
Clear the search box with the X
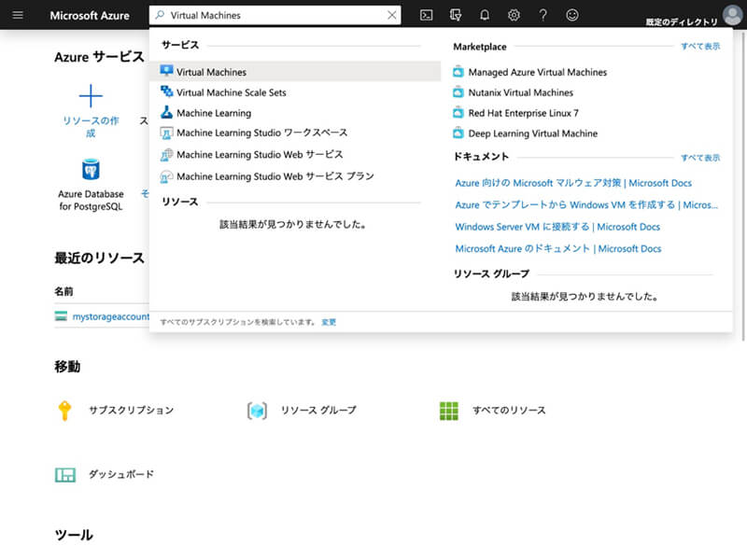pyautogui.click(x=391, y=15)
